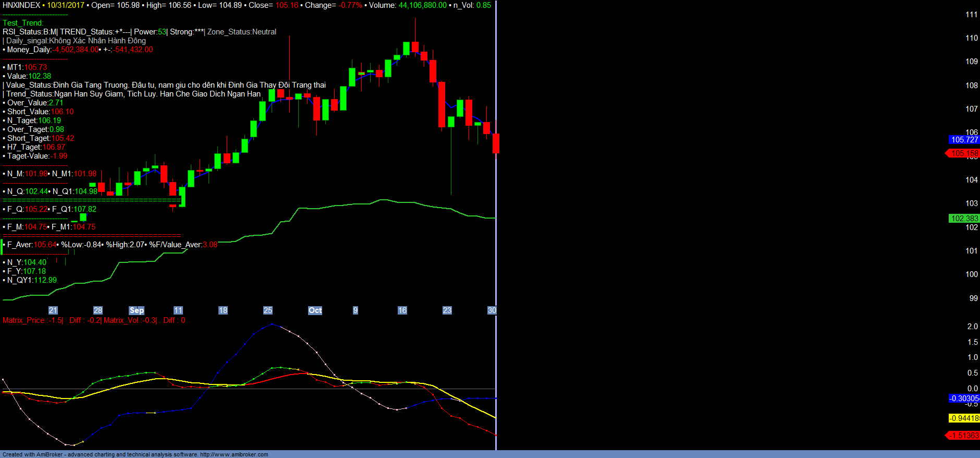
Task: Click the green Test_Trend label
Action: click(23, 23)
